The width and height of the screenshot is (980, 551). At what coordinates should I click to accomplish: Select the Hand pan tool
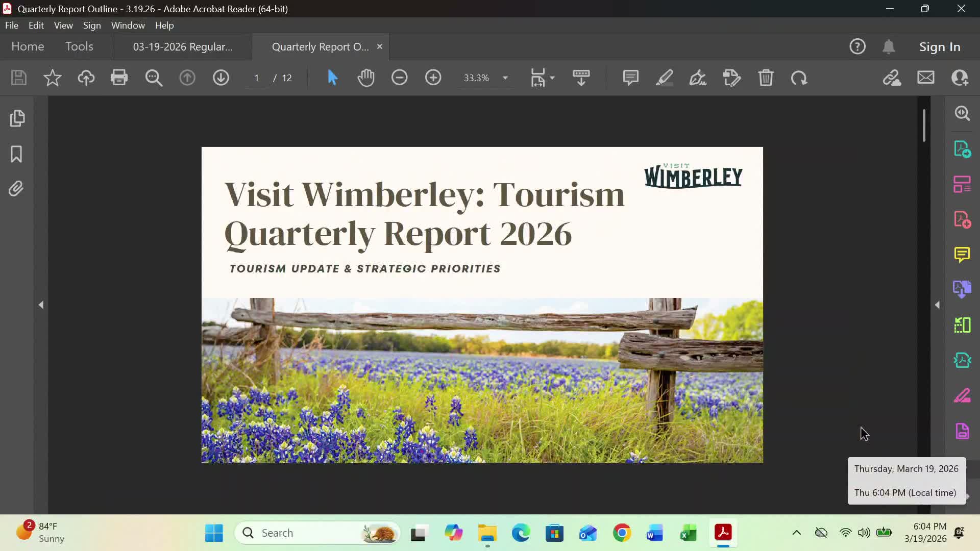[x=366, y=78]
